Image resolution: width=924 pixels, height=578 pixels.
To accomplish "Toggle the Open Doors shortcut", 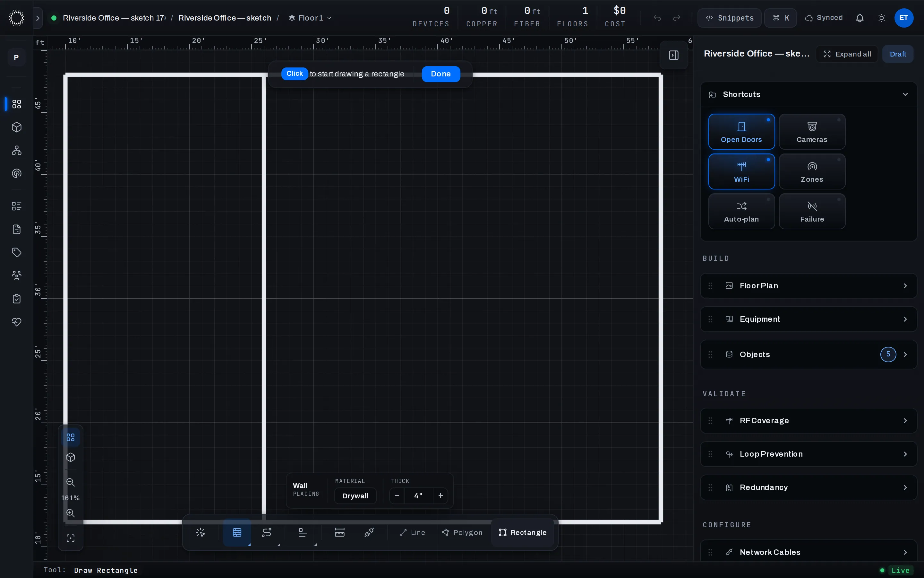I will (x=741, y=132).
